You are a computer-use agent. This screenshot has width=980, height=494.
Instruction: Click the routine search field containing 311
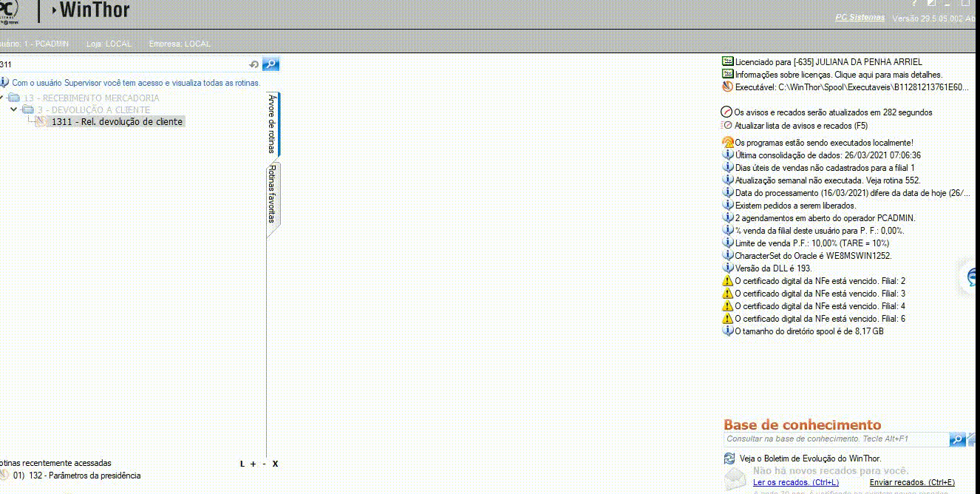(123, 64)
